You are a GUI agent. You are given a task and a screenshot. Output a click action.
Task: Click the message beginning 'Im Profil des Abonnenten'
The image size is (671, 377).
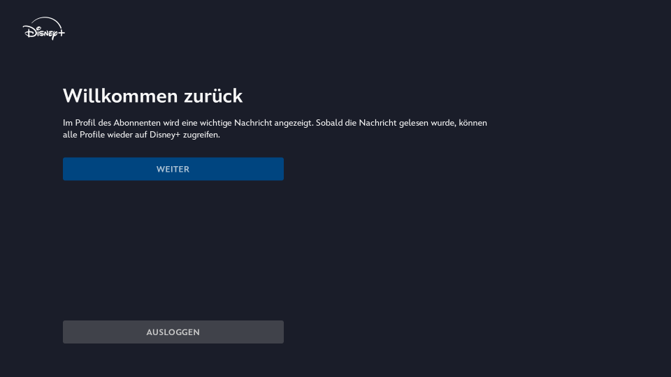click(275, 129)
